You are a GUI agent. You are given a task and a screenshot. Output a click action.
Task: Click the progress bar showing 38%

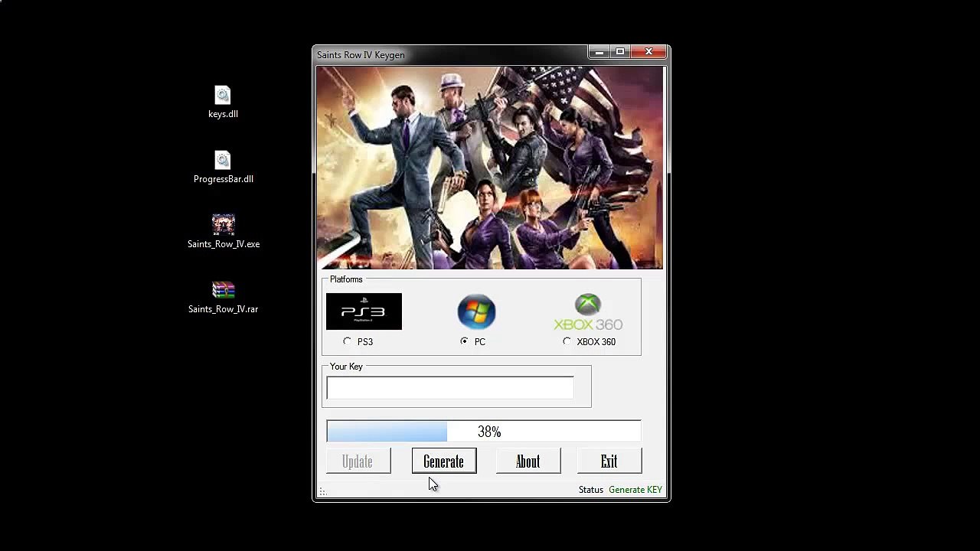tap(484, 432)
